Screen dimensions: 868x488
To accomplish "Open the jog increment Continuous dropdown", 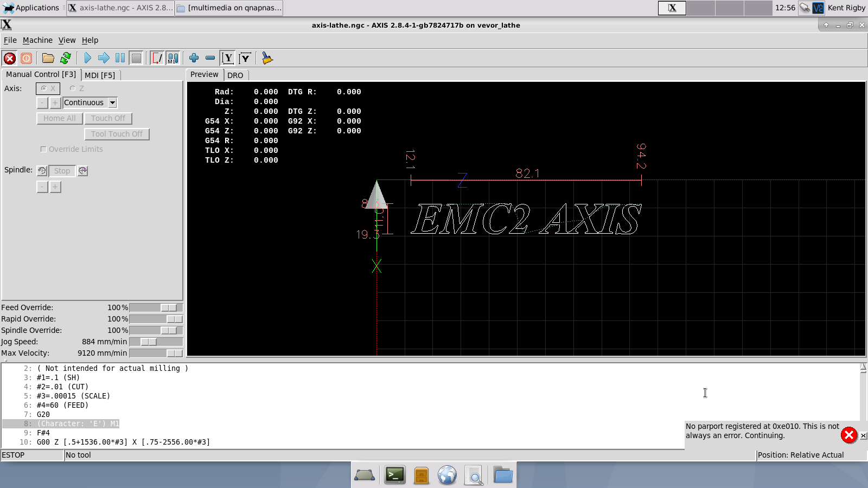I will click(x=90, y=102).
